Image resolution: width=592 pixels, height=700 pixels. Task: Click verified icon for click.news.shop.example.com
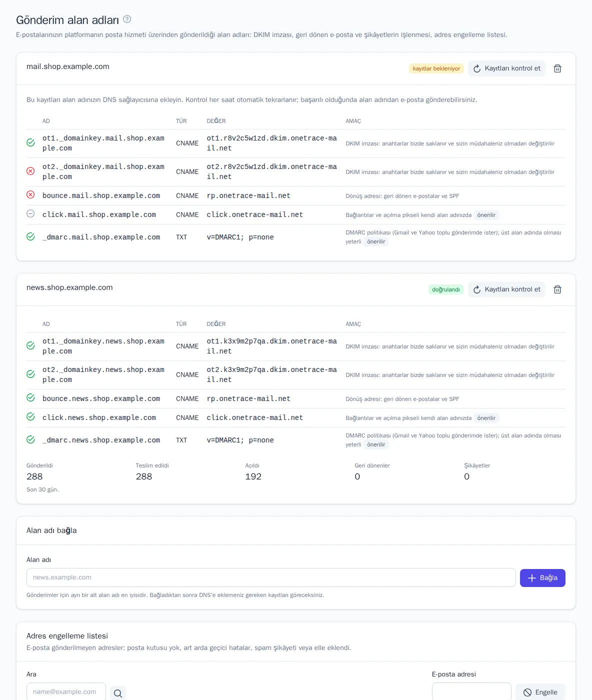pyautogui.click(x=30, y=416)
